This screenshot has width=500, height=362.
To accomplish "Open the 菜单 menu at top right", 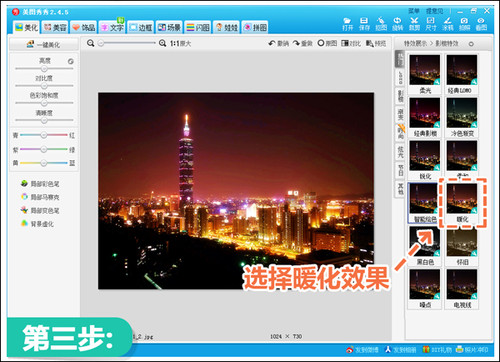I will tap(414, 11).
